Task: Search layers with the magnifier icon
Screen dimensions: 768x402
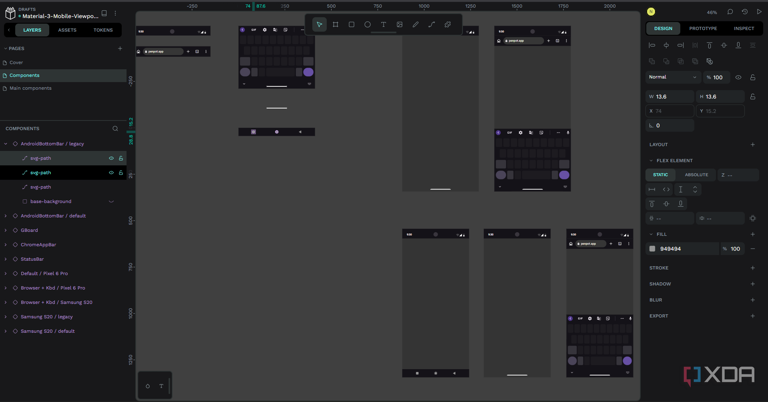Action: (x=115, y=129)
